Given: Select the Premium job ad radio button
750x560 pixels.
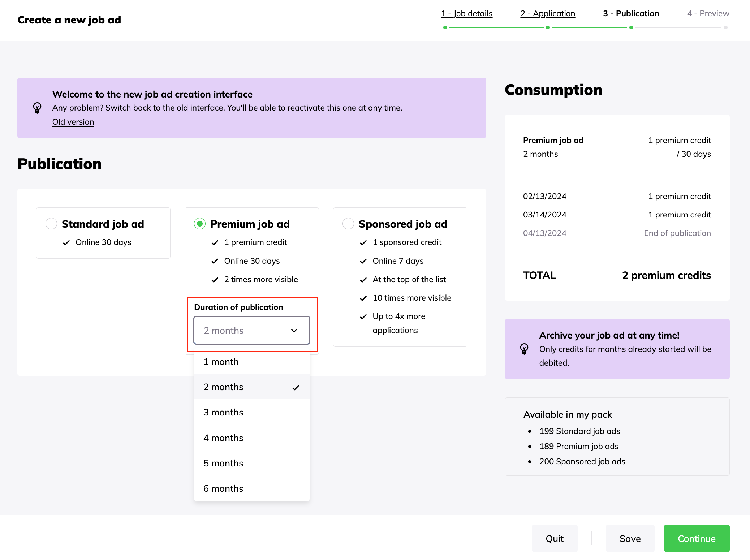Looking at the screenshot, I should [x=200, y=224].
